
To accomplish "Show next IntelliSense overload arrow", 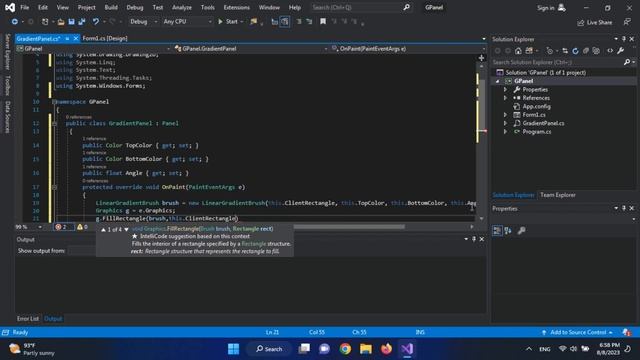I will click(x=126, y=229).
